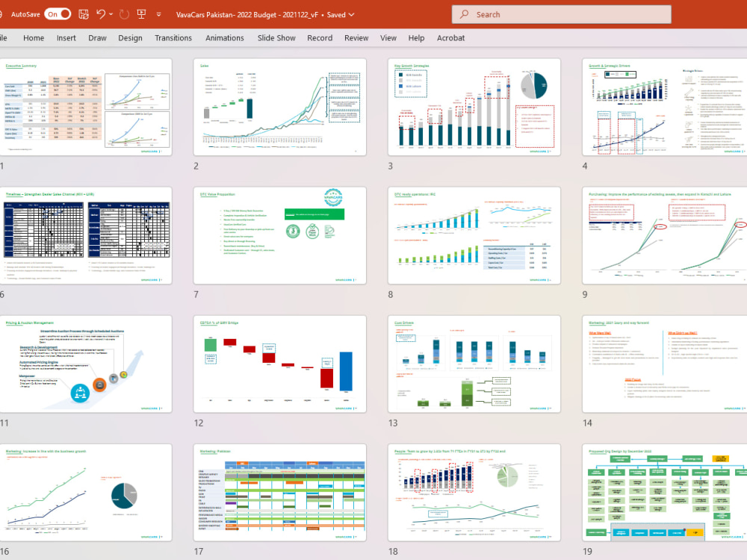
Task: Open the Customize Quick Access Toolbar dropdown
Action: point(158,15)
